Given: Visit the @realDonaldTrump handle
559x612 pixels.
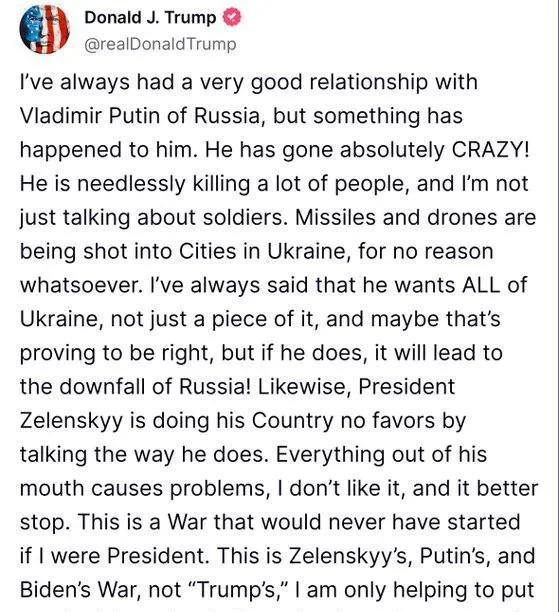Looking at the screenshot, I should click(160, 44).
